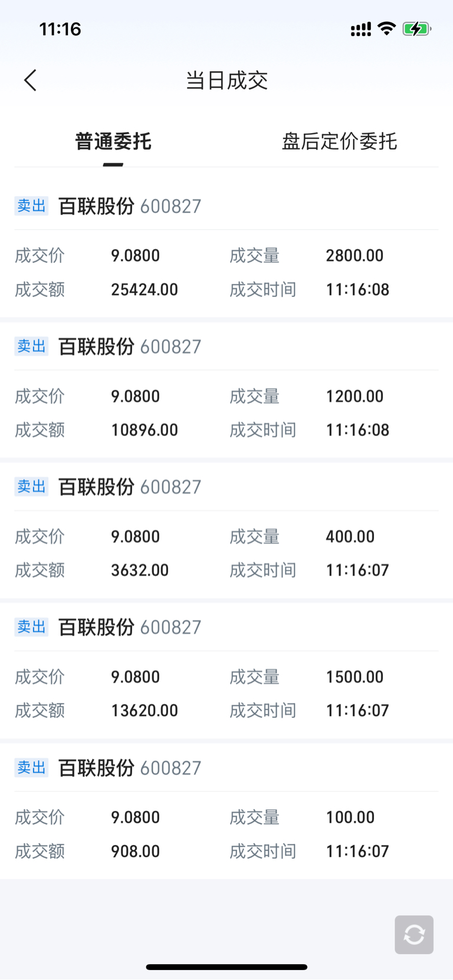Open the trade with 成交量 400.00
Screen dimensions: 453x980
tap(226, 530)
